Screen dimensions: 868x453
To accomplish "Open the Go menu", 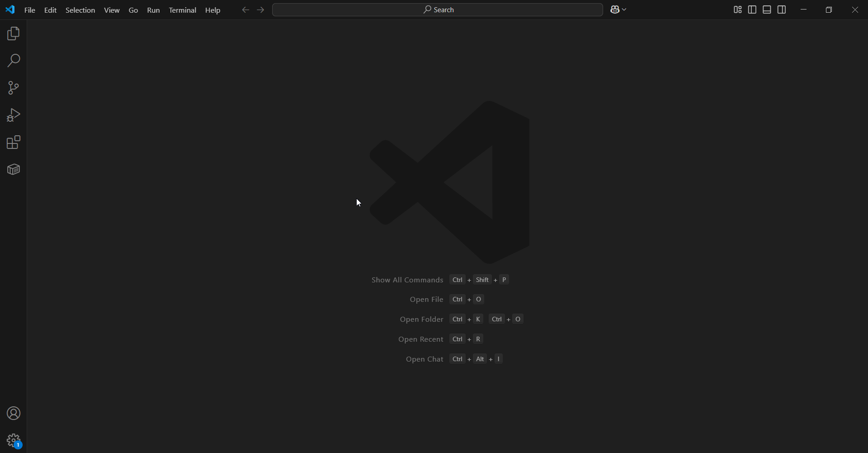I will pos(133,10).
